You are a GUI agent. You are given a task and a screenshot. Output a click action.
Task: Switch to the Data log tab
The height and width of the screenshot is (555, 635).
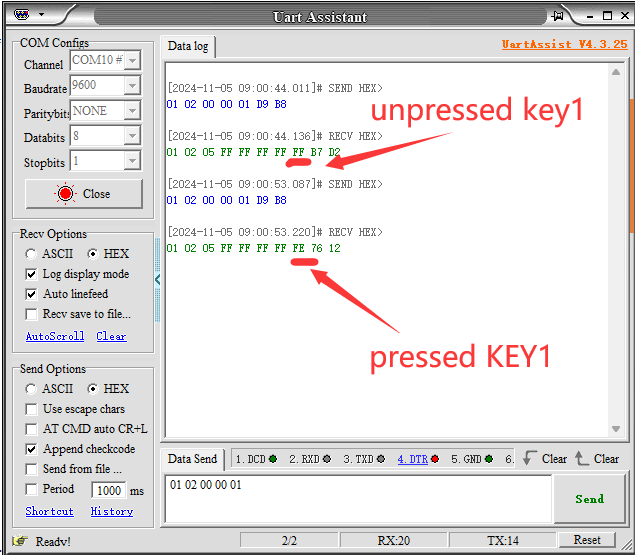[187, 46]
